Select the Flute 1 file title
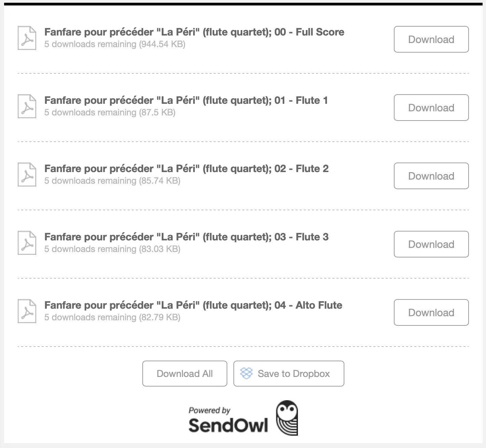 pyautogui.click(x=186, y=100)
